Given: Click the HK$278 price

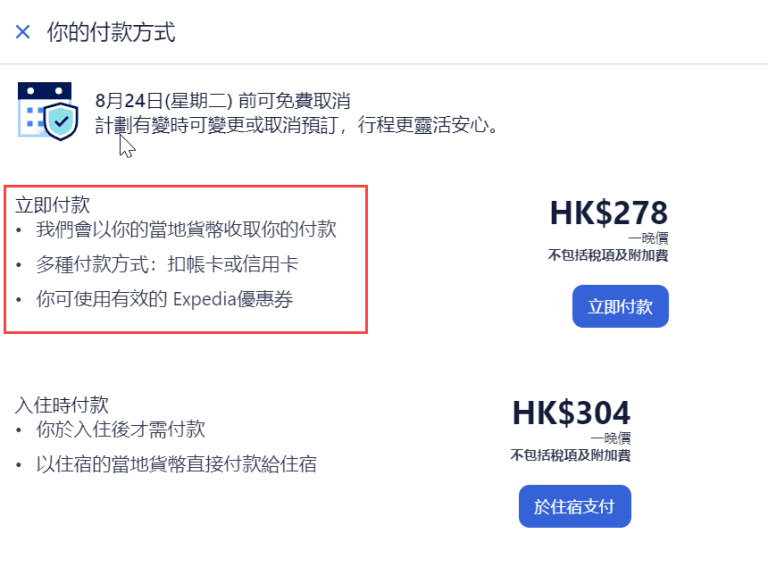Looking at the screenshot, I should [x=608, y=213].
